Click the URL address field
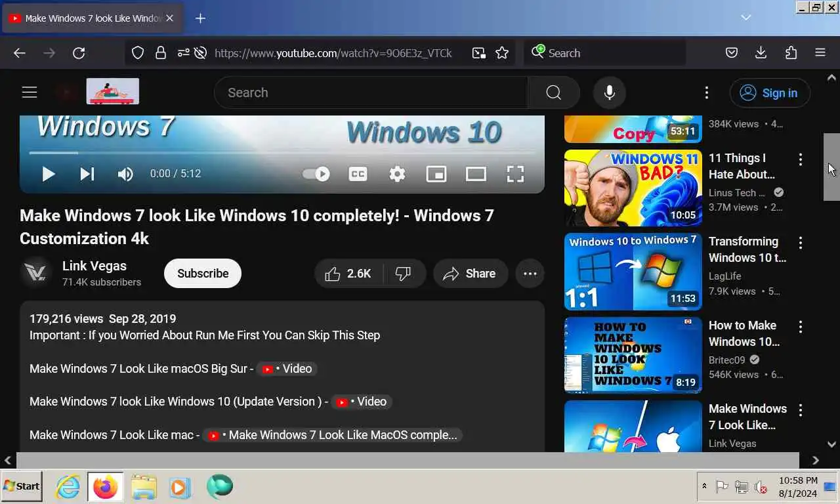The width and height of the screenshot is (840, 504). click(x=333, y=53)
